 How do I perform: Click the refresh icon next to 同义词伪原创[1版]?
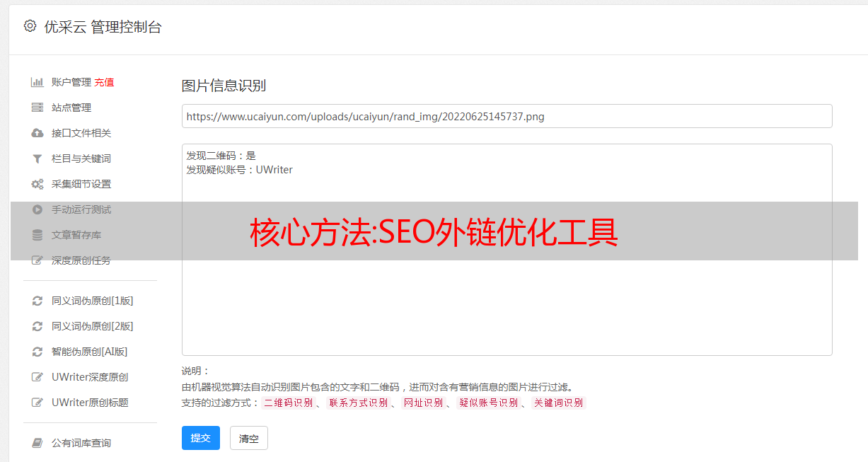37,301
